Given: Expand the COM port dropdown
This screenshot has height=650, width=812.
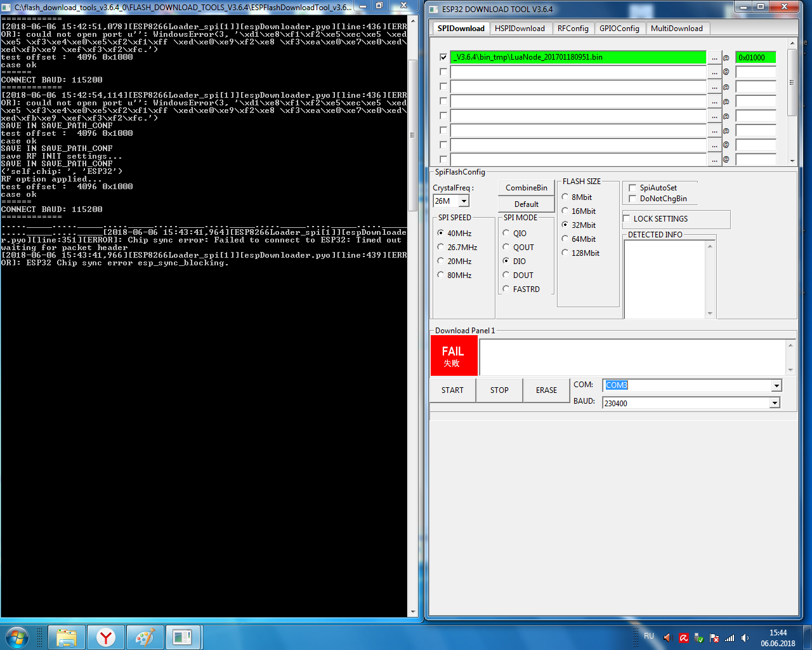Looking at the screenshot, I should coord(776,385).
